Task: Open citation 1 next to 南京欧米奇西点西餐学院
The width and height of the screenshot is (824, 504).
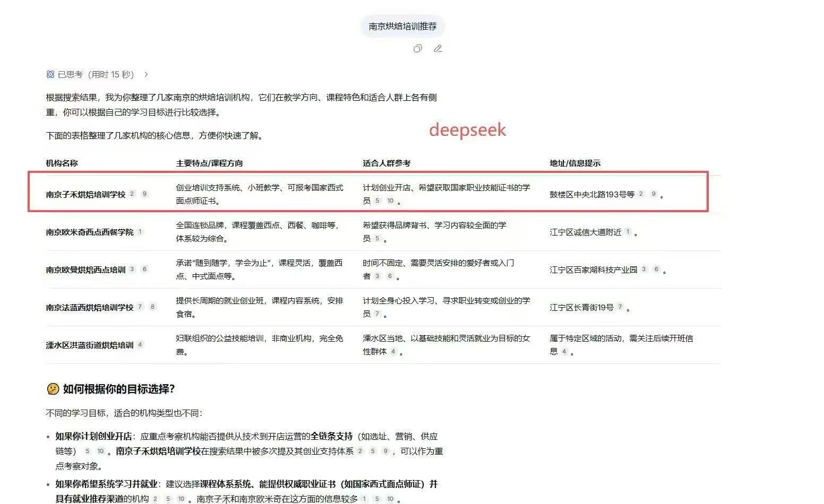Action: click(140, 232)
